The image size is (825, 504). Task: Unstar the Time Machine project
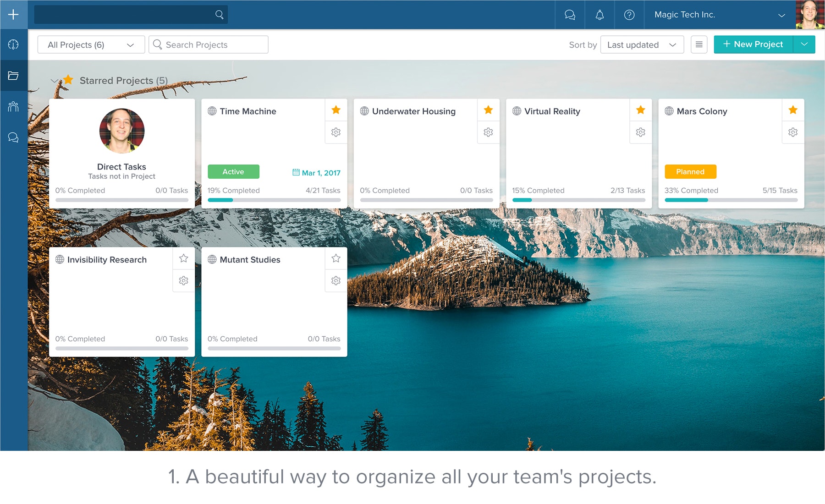pyautogui.click(x=336, y=110)
